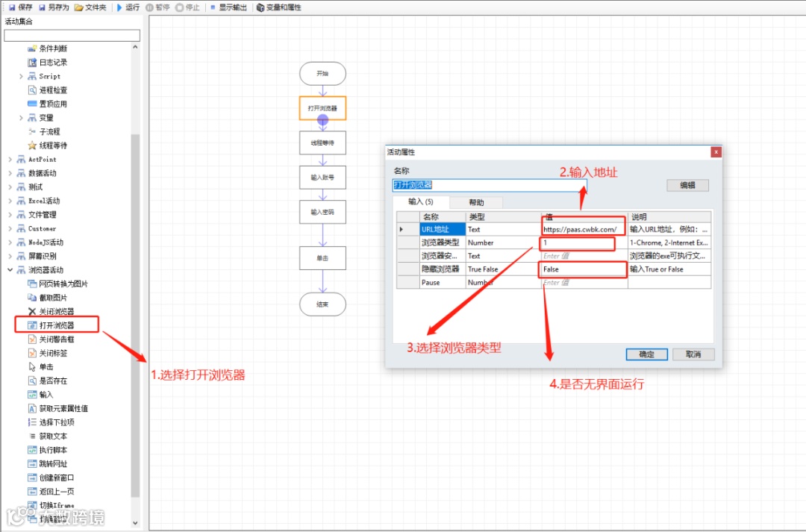Expand the Customer category
Screen dimensions: 806x532
pyautogui.click(x=10, y=229)
